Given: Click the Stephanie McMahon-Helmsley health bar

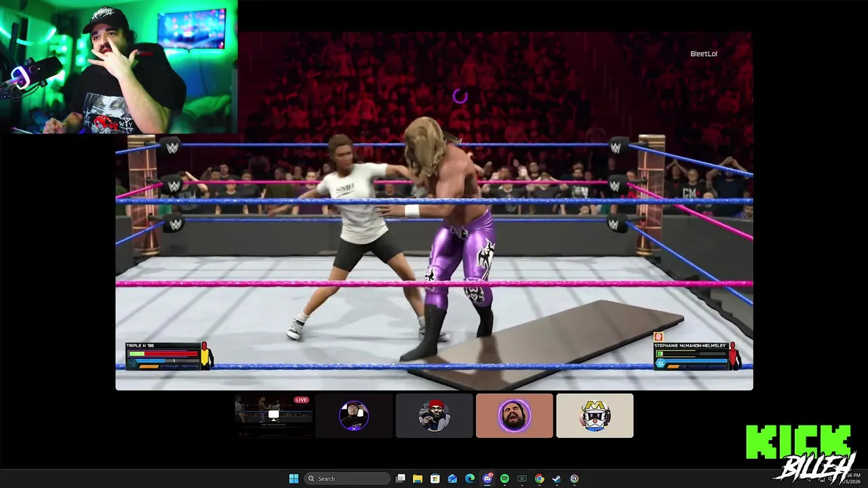Looking at the screenshot, I should click(691, 353).
